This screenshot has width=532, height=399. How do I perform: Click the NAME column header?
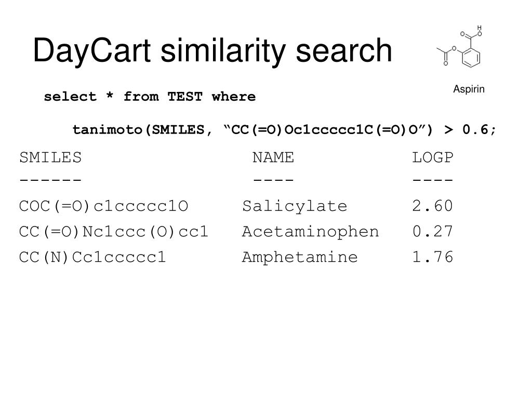(x=273, y=157)
